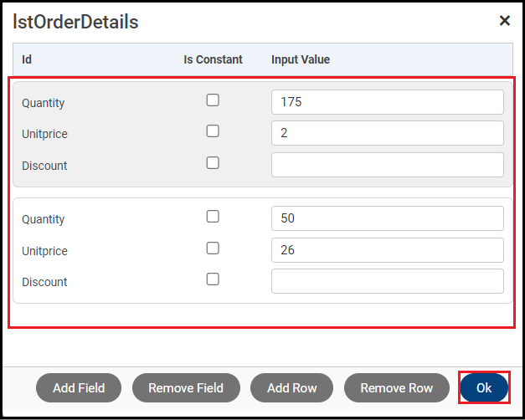Mark second row's Unitprice as constant
Screen dimensions: 525x420
213,248
